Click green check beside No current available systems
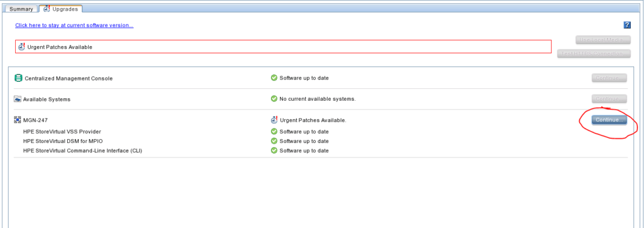The image size is (644, 228). 274,99
